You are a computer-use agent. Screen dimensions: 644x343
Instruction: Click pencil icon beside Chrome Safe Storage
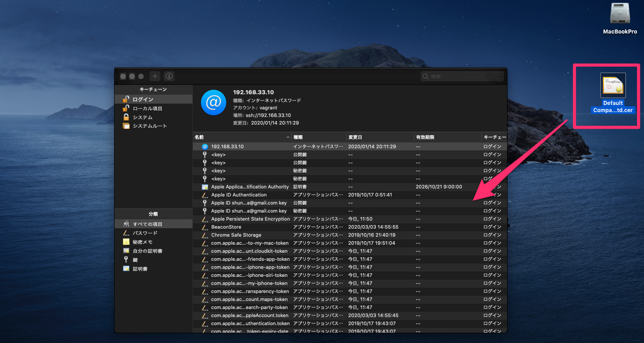(x=204, y=235)
